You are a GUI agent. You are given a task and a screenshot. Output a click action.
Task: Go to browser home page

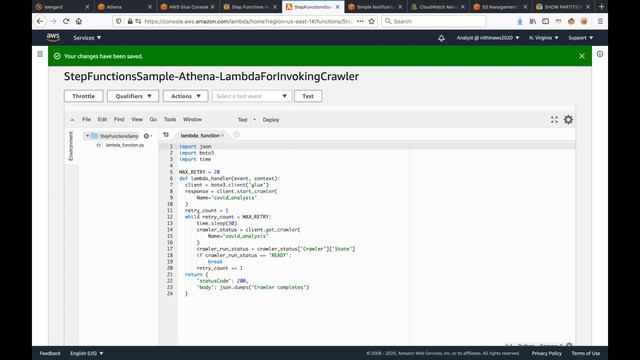pos(79,21)
